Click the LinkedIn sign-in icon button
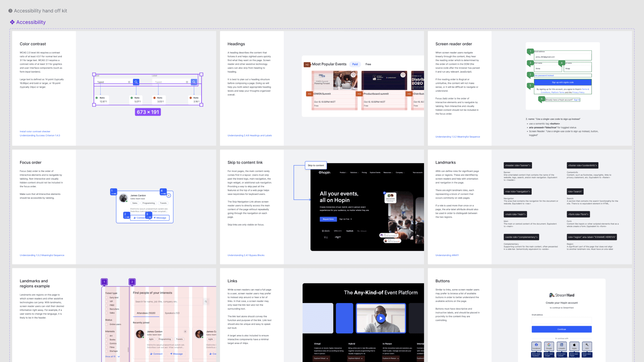 point(562,346)
